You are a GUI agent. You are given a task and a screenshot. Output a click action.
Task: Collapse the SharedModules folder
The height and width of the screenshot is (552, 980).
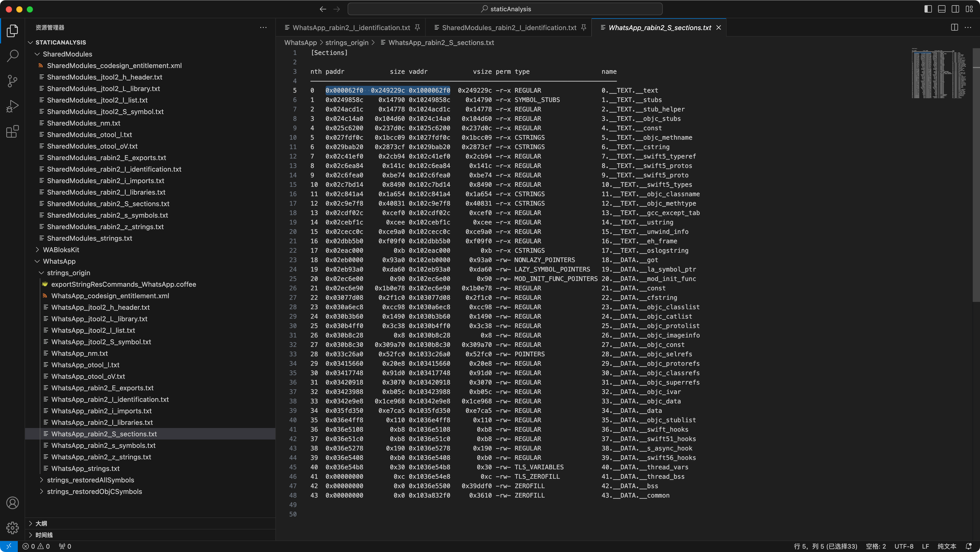150,54
